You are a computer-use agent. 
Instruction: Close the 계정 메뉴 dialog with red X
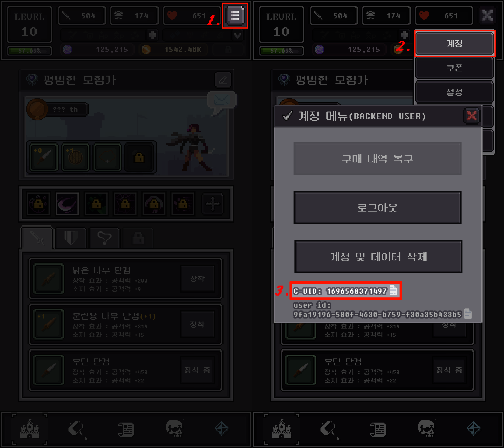coord(472,116)
